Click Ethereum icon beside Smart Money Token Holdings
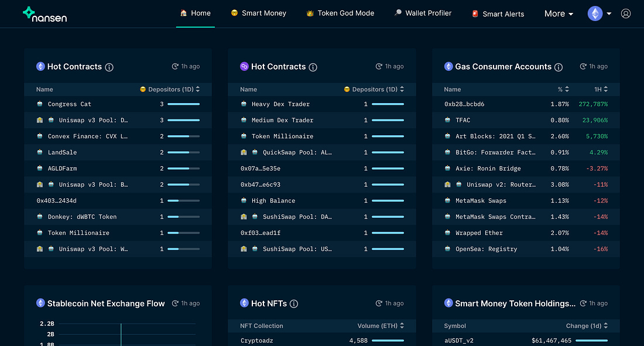644x346 pixels. pyautogui.click(x=448, y=303)
